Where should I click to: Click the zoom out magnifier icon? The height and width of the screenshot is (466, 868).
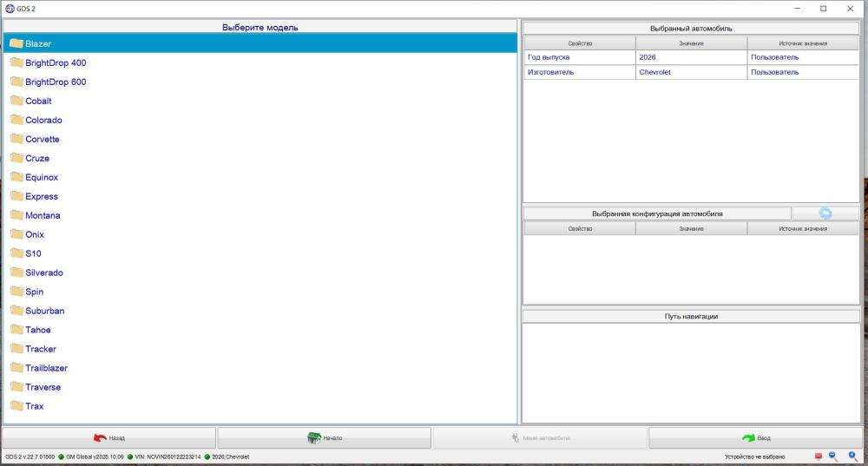click(x=832, y=456)
